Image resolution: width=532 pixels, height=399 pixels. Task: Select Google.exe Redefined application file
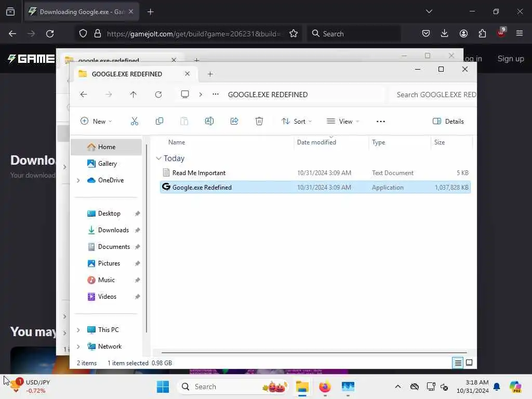315,187
